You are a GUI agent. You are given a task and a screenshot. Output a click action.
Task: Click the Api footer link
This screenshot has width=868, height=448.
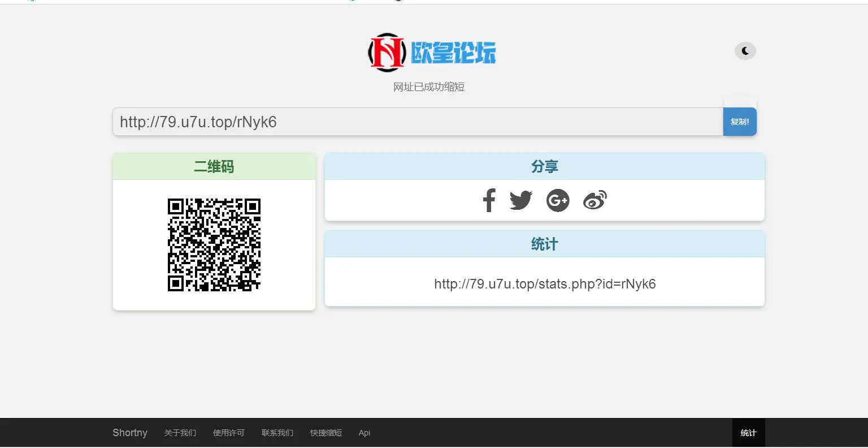(x=364, y=433)
